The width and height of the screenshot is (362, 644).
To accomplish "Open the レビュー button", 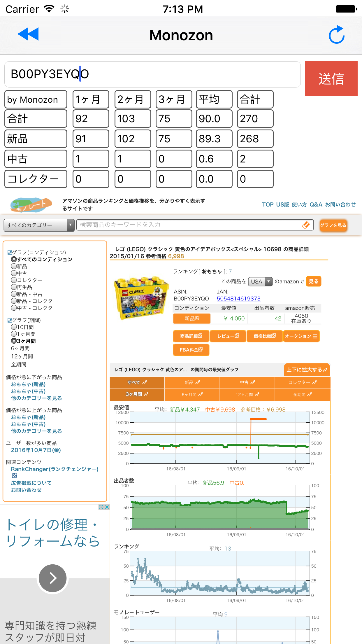I will (228, 336).
